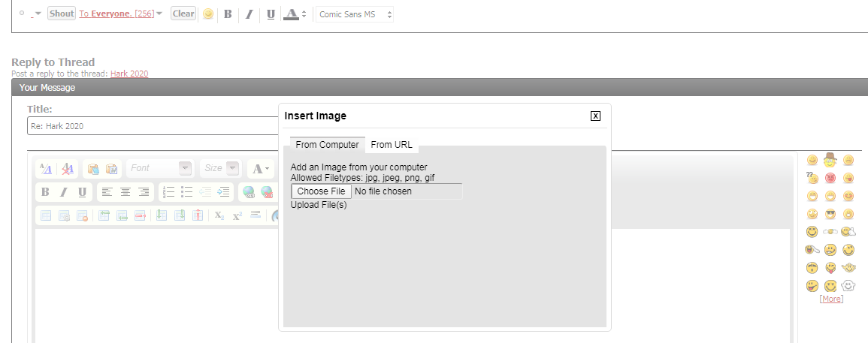Open the Hark 2020 thread link

point(129,74)
